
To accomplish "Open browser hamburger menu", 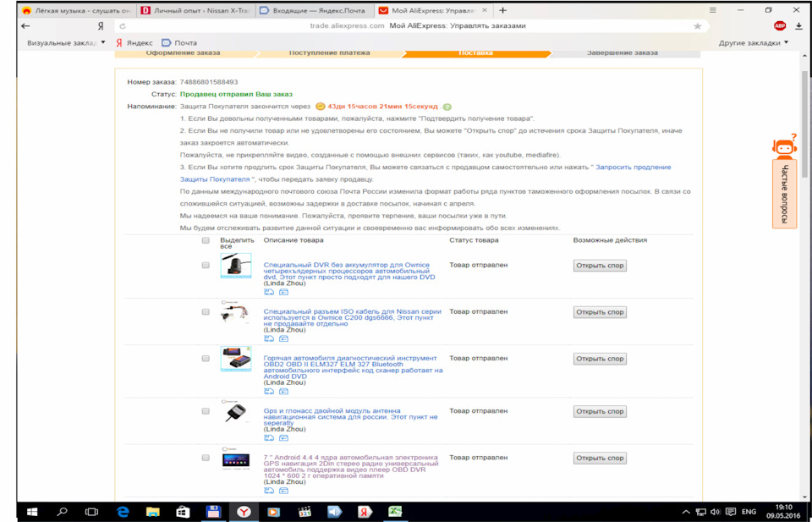I will coord(713,10).
